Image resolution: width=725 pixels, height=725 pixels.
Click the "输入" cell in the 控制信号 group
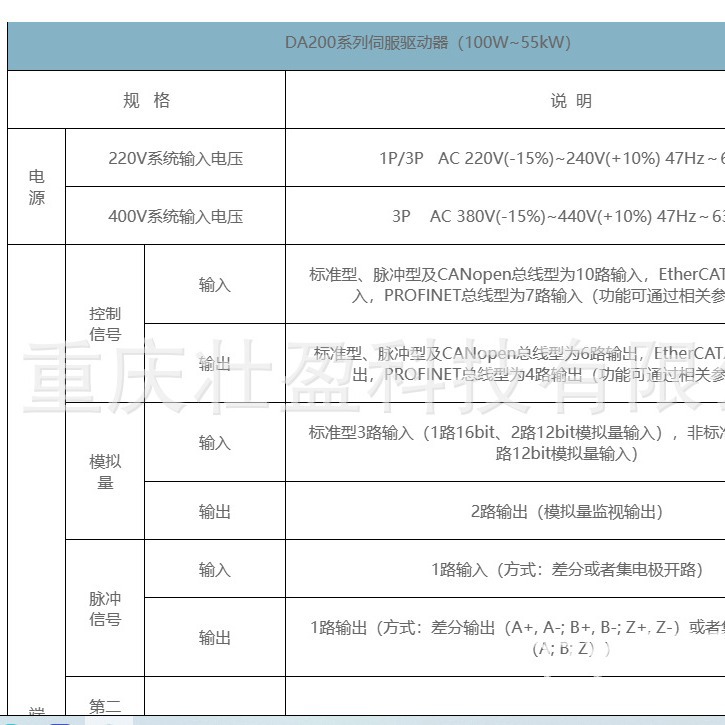pyautogui.click(x=215, y=284)
